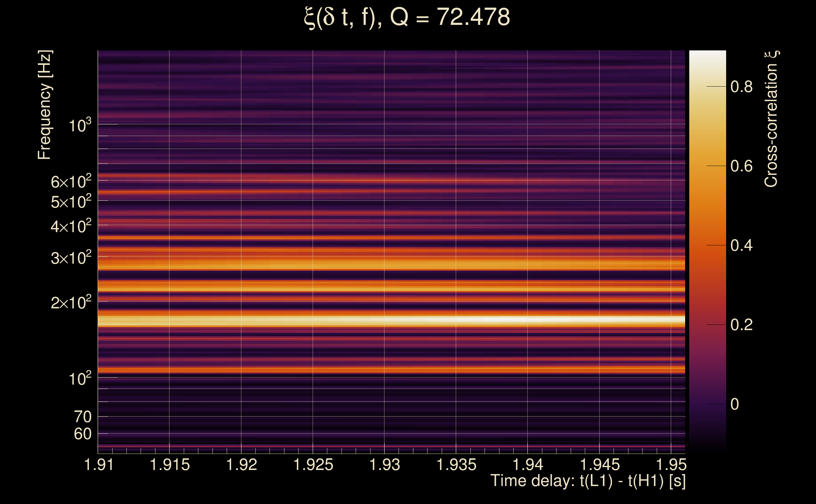
Task: Click the 0.4 colorbar tick label
Action: (x=741, y=246)
